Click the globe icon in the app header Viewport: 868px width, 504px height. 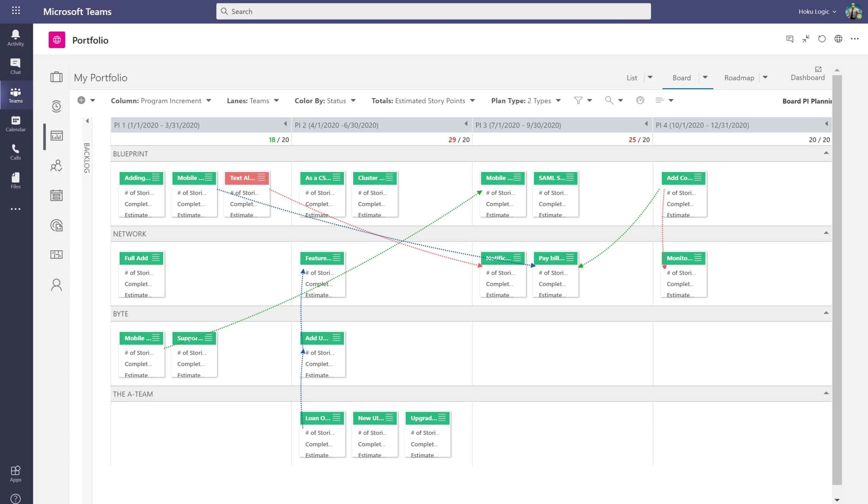tap(839, 39)
